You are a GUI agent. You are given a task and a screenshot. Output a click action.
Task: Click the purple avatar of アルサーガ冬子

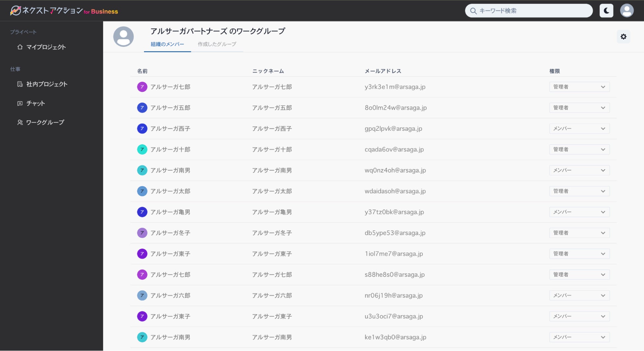[x=142, y=233]
